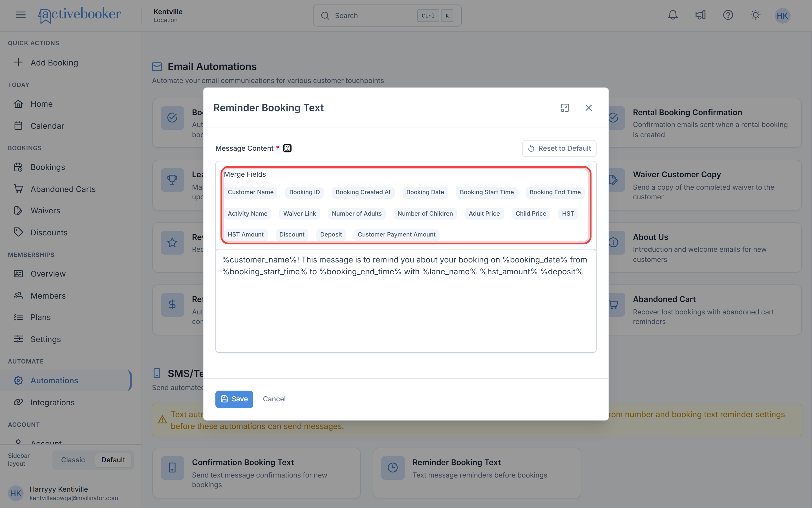Viewport: 812px width, 508px height.
Task: Insert the Number of Adults merge field
Action: [x=357, y=214]
